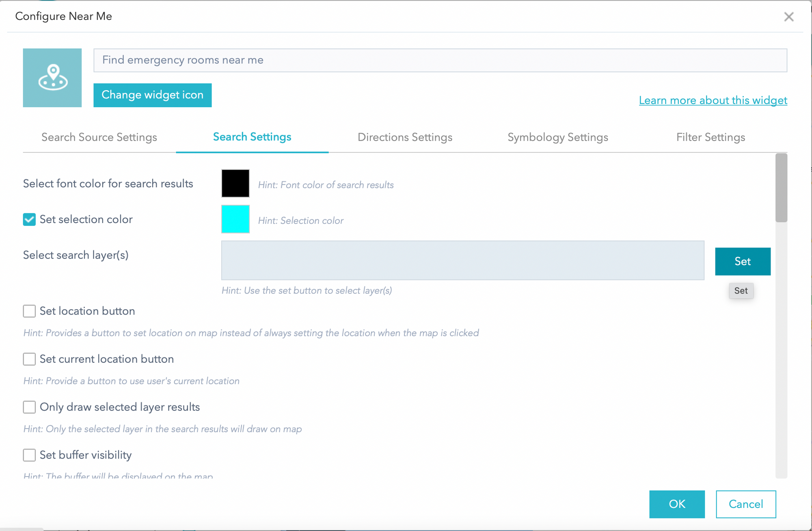Enable Set location button checkbox
The image size is (812, 531).
click(x=29, y=310)
